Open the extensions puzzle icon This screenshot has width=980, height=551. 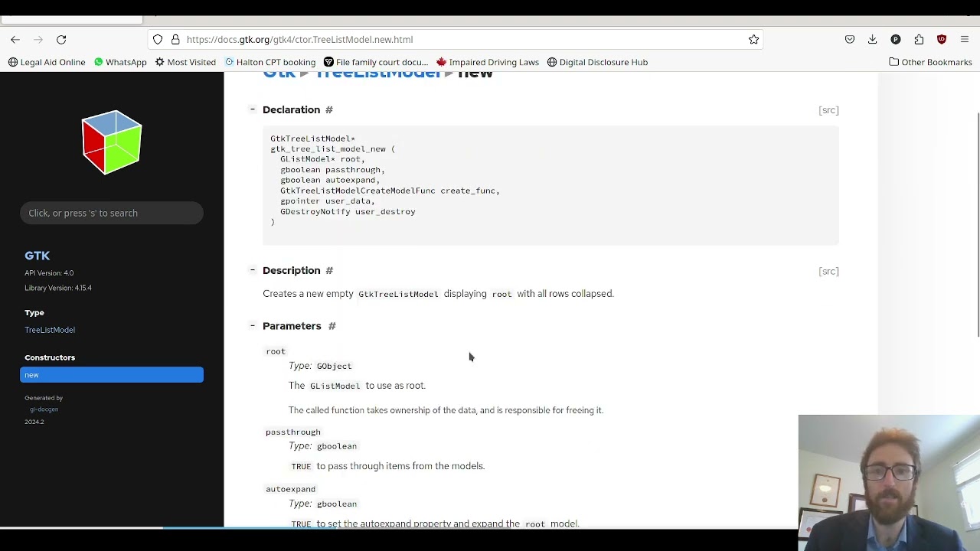[919, 39]
